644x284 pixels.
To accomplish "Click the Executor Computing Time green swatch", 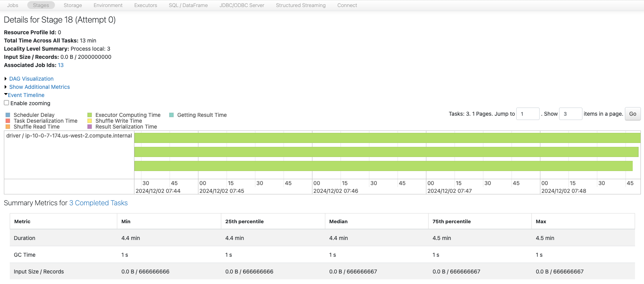I will point(90,115).
